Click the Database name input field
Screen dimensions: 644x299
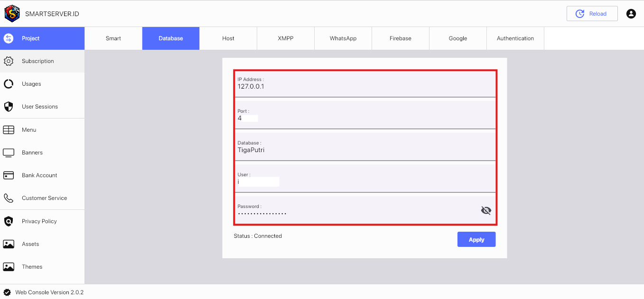(332, 149)
